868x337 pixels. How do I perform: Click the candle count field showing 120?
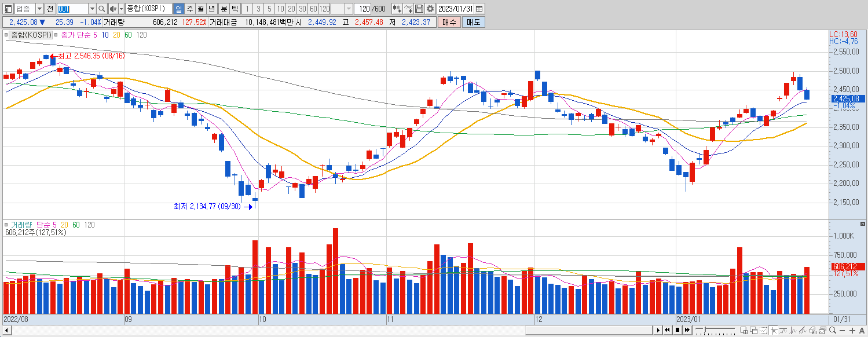tap(362, 9)
